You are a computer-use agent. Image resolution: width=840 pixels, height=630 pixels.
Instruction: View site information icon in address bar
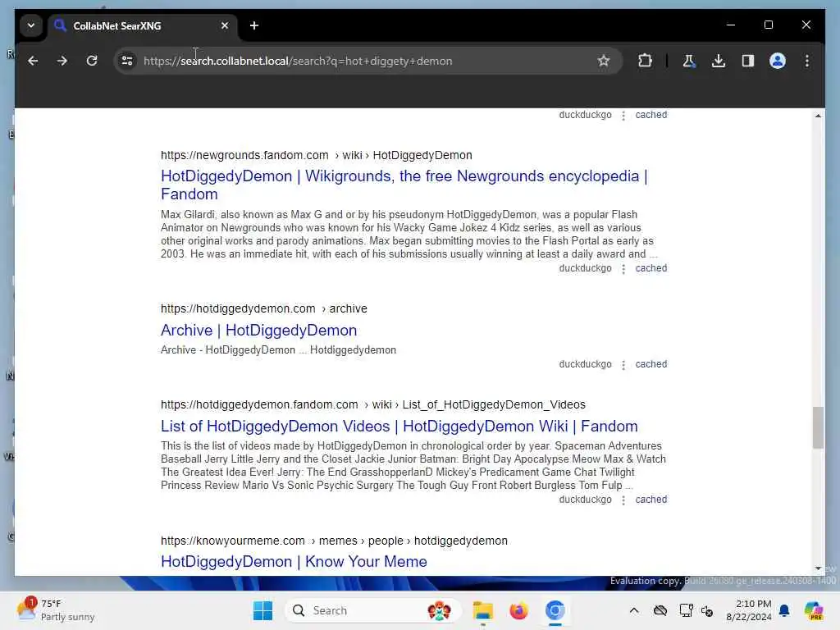click(x=127, y=61)
